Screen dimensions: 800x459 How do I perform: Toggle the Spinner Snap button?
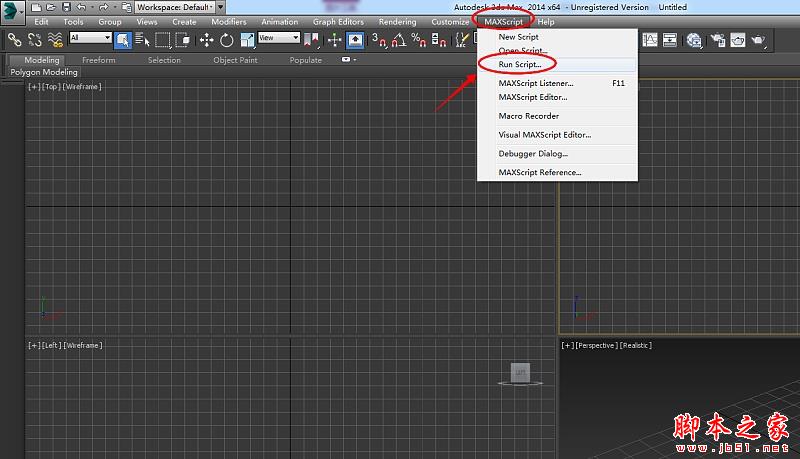point(439,40)
